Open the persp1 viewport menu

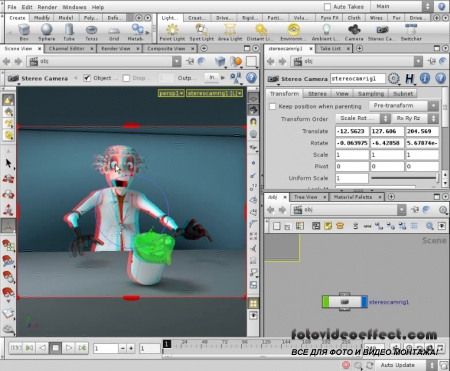pos(171,93)
